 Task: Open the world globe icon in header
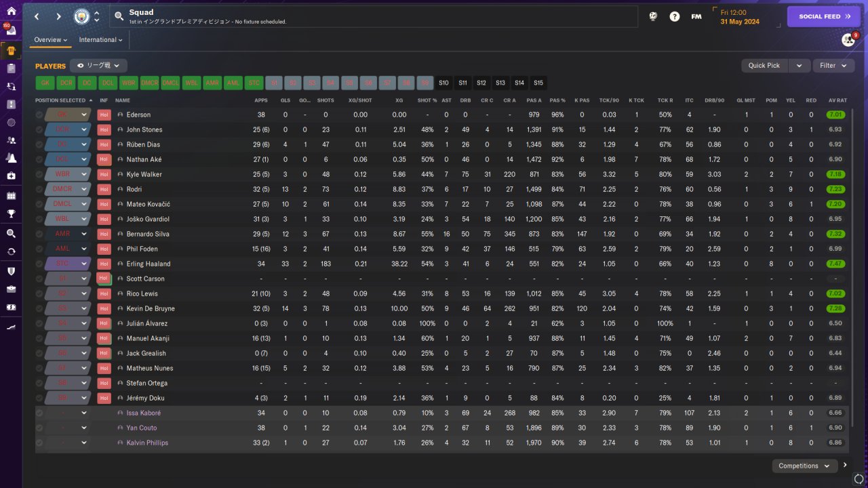point(653,16)
